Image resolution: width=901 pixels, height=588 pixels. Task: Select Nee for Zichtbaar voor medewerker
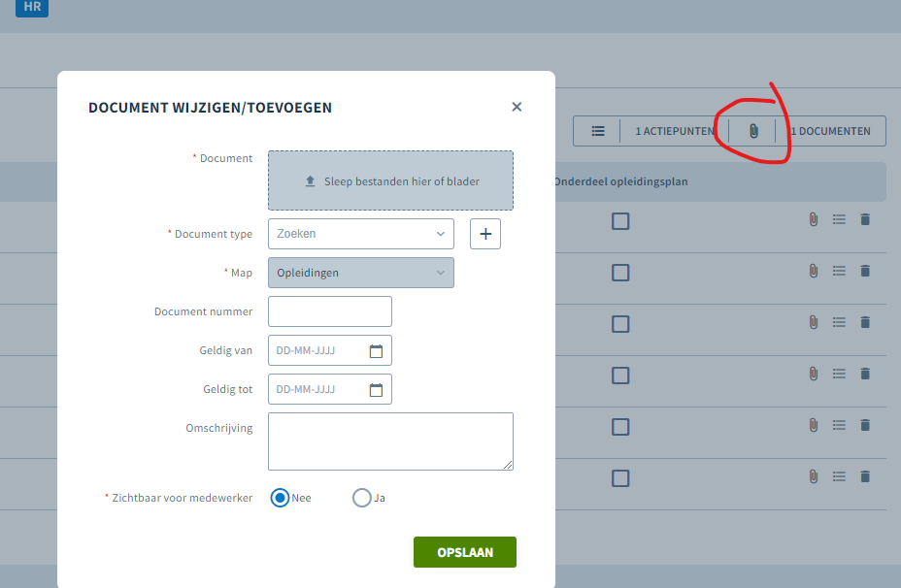(280, 498)
